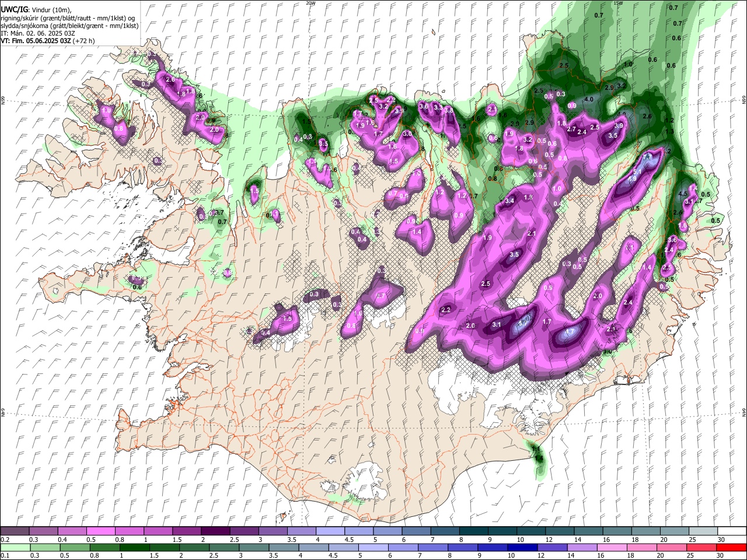Click the lilac 14 rain legend swatch
Viewport: 747px width, 560px height.
click(x=582, y=547)
